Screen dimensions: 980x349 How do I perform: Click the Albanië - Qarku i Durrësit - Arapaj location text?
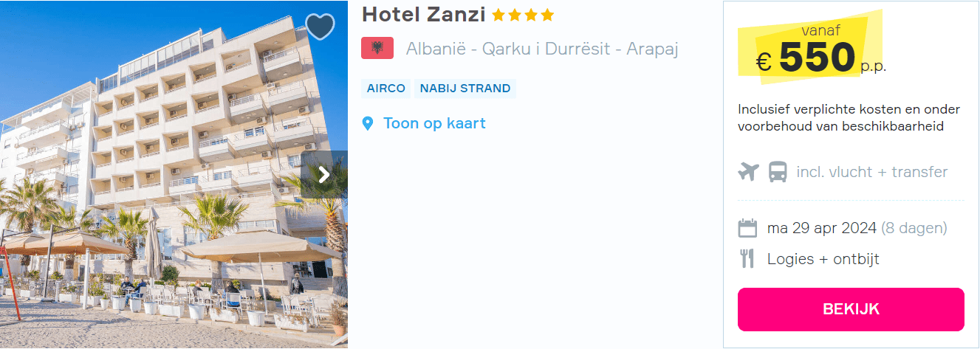pos(542,49)
